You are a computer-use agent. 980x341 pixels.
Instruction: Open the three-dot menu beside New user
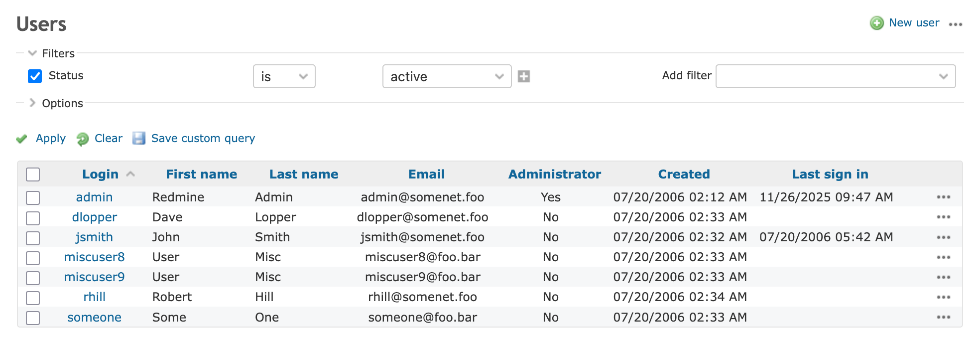955,24
